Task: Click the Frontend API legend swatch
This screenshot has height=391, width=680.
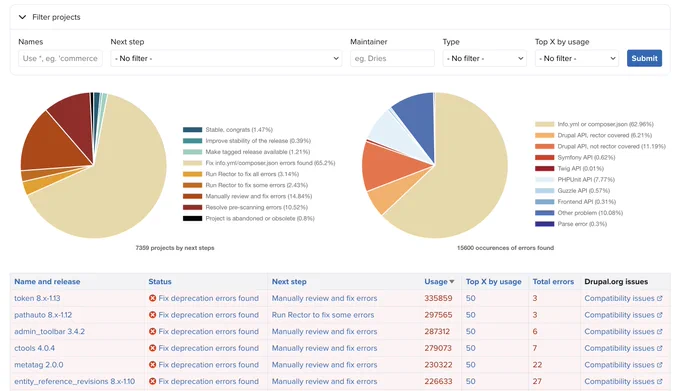Action: [545, 202]
